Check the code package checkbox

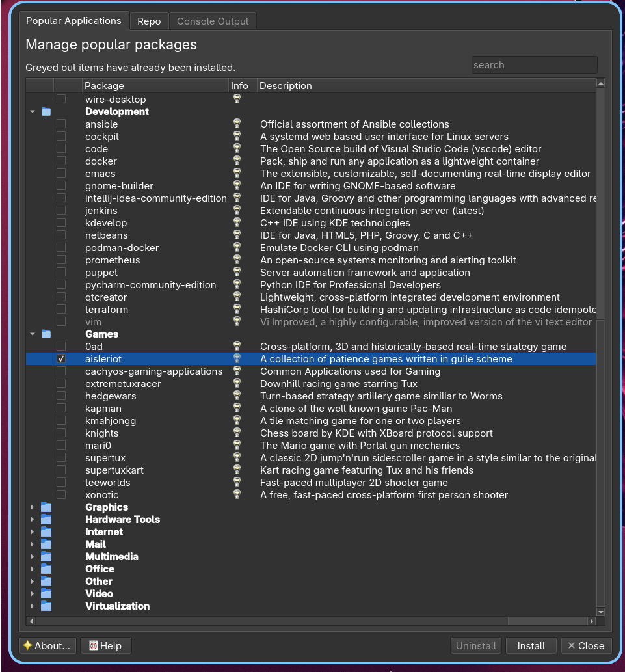coord(61,149)
